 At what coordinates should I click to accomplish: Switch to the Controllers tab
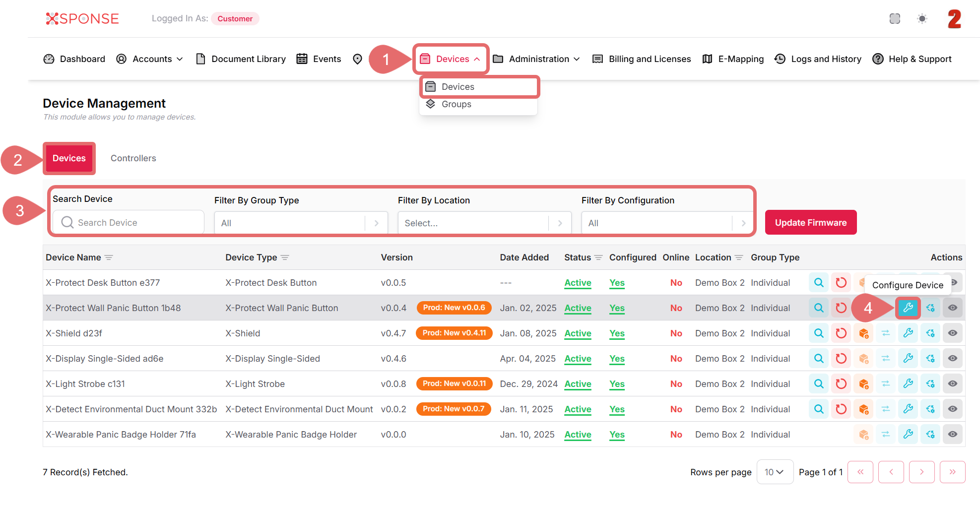tap(133, 158)
